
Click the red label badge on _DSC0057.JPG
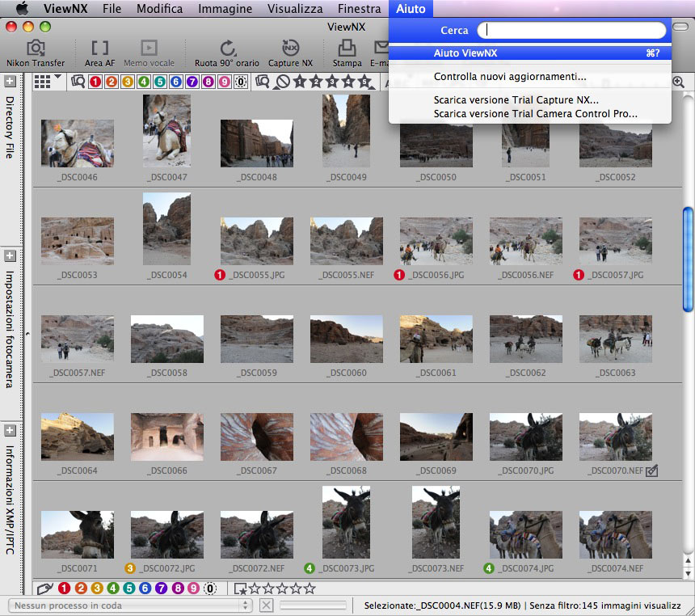(x=579, y=275)
